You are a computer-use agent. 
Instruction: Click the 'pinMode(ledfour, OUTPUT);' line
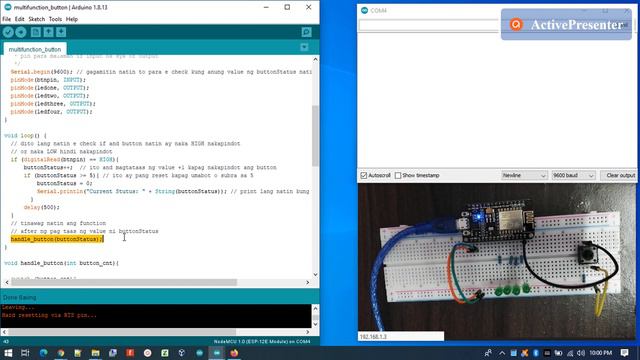coord(51,112)
